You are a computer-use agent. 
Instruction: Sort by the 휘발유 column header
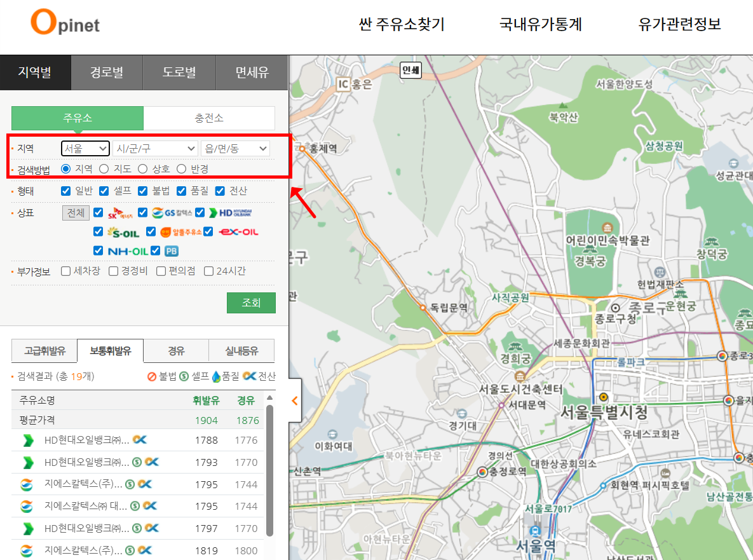click(206, 400)
